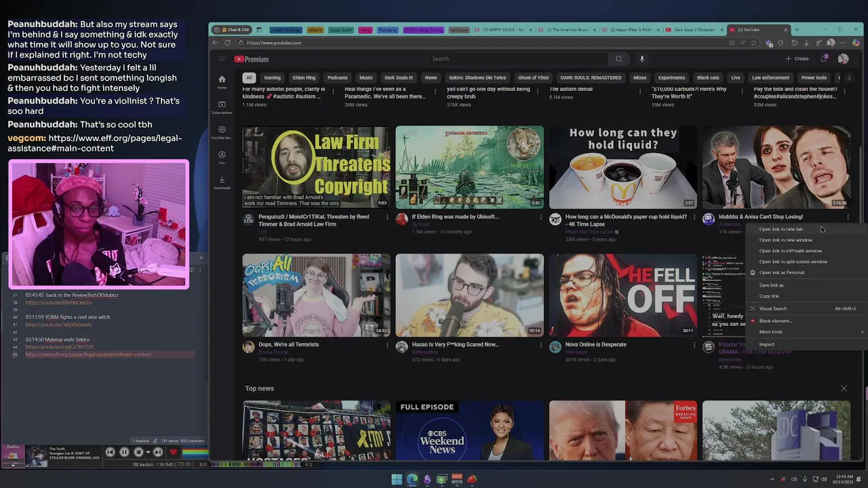Open YouTube Music sidebar icon
868x488 pixels.
222,132
